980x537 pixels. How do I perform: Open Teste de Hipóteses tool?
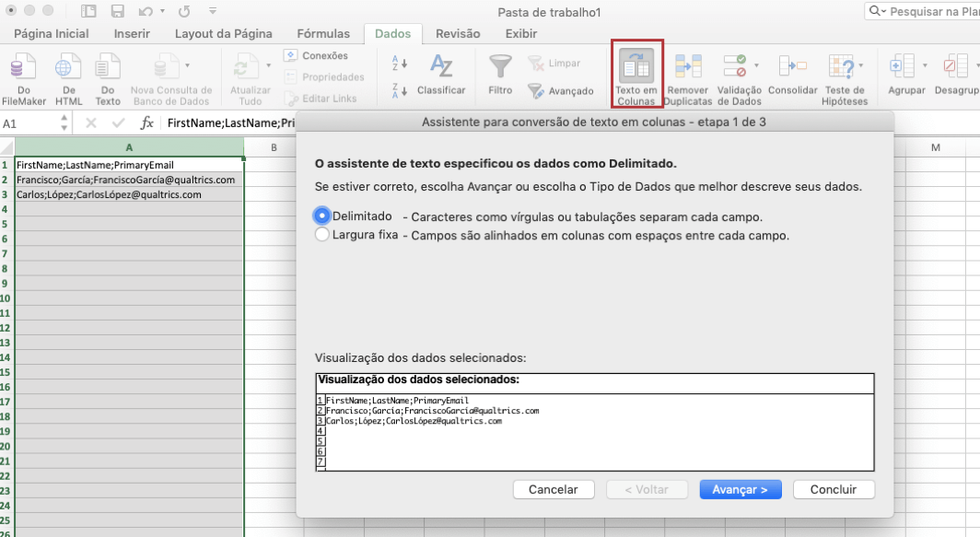coord(845,79)
